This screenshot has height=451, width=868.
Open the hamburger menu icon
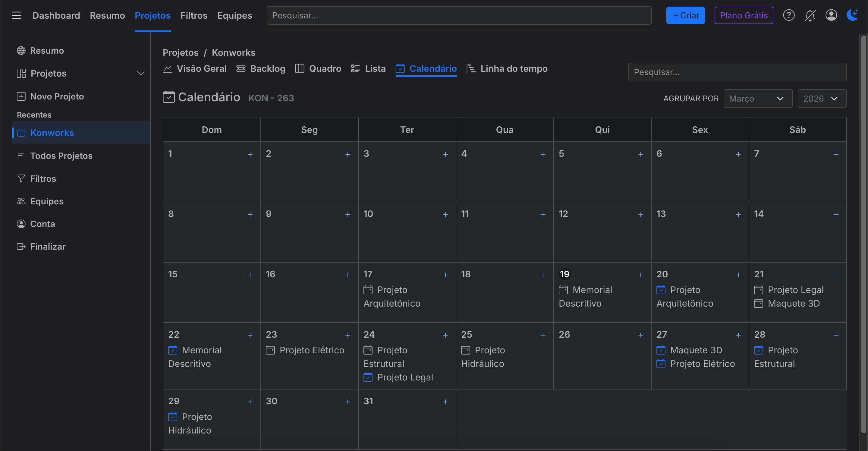pyautogui.click(x=16, y=15)
